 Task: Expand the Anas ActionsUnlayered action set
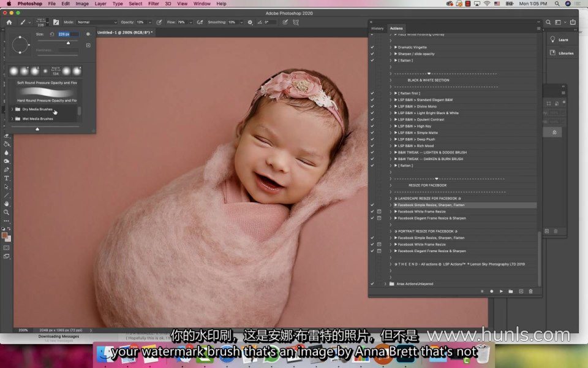385,284
